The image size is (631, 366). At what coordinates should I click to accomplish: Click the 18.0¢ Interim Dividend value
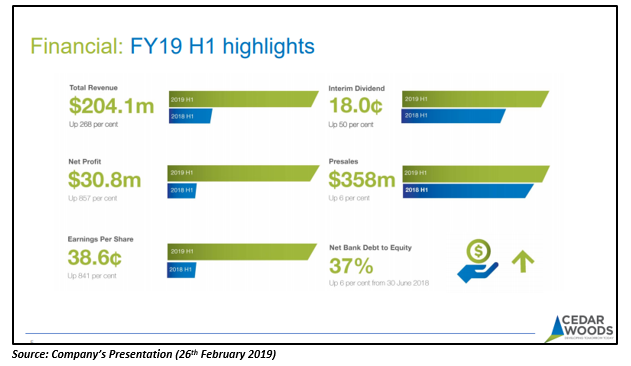[356, 105]
